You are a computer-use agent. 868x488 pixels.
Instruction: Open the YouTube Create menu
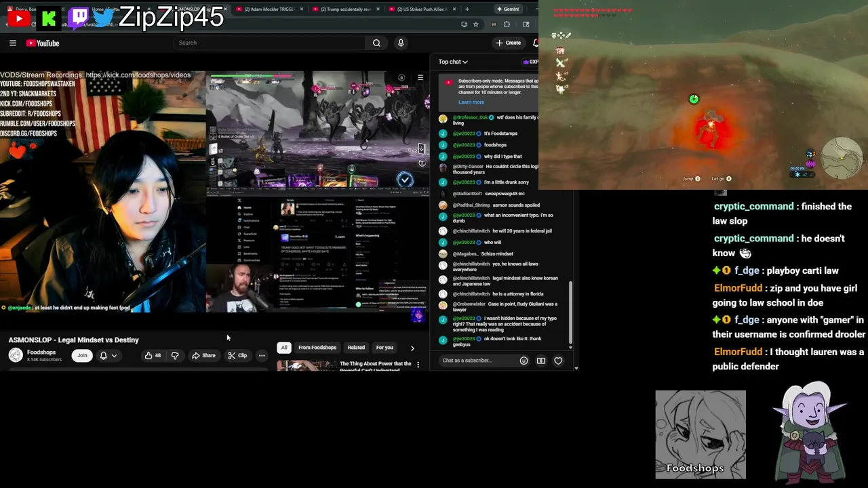(x=508, y=43)
